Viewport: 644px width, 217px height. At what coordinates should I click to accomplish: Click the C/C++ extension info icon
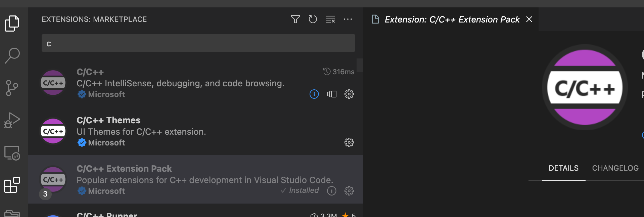[x=314, y=94]
